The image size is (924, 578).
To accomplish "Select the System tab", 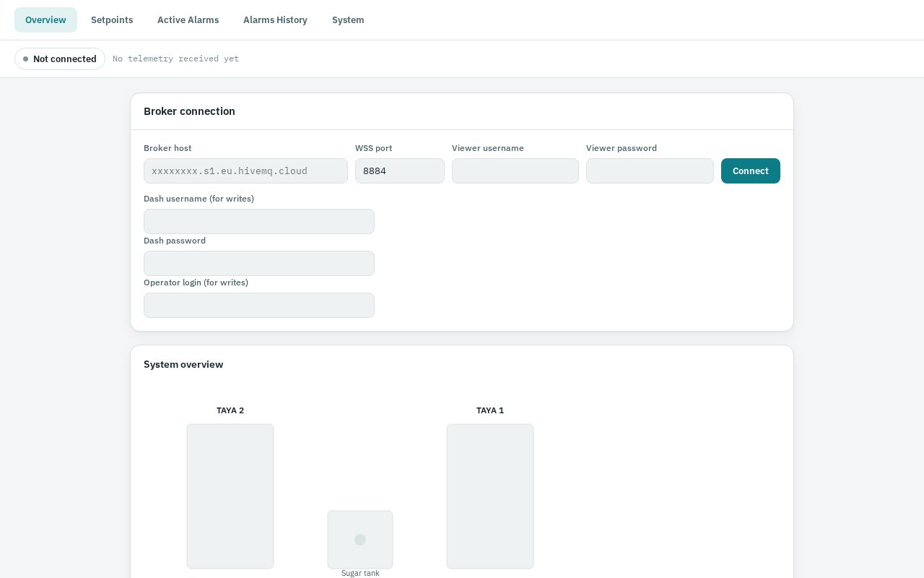I will point(348,20).
